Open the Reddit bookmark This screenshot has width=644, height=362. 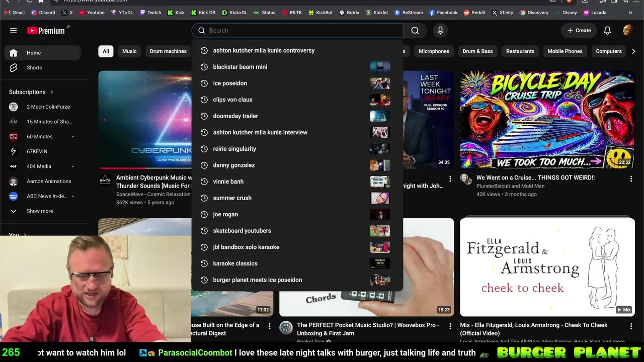pos(474,13)
